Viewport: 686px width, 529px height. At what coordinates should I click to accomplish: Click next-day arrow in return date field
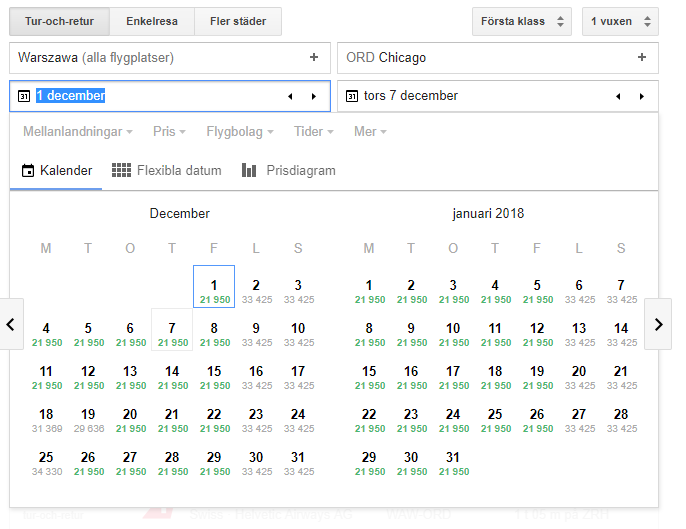pos(642,96)
